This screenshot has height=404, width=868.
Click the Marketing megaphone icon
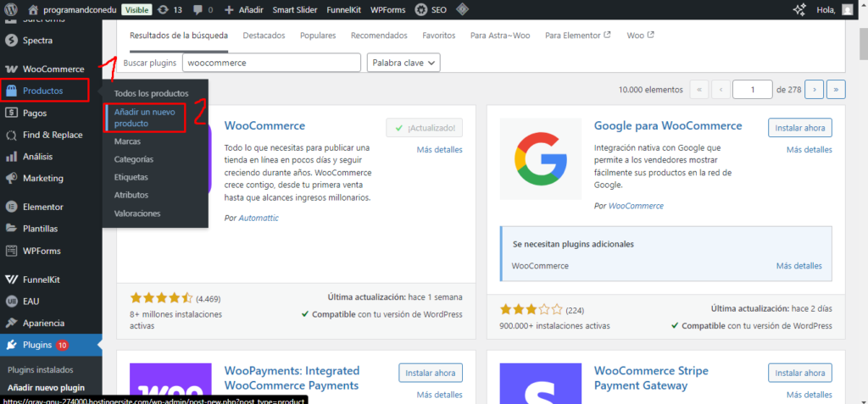point(10,178)
